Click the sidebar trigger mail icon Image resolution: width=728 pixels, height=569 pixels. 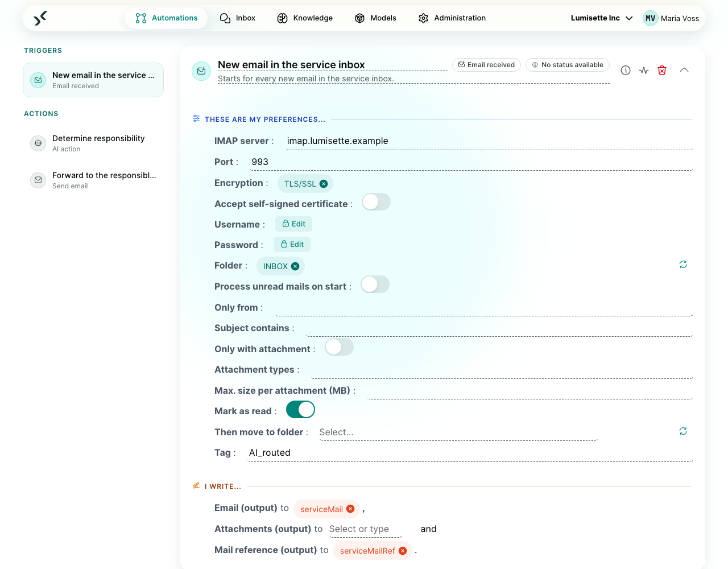38,80
